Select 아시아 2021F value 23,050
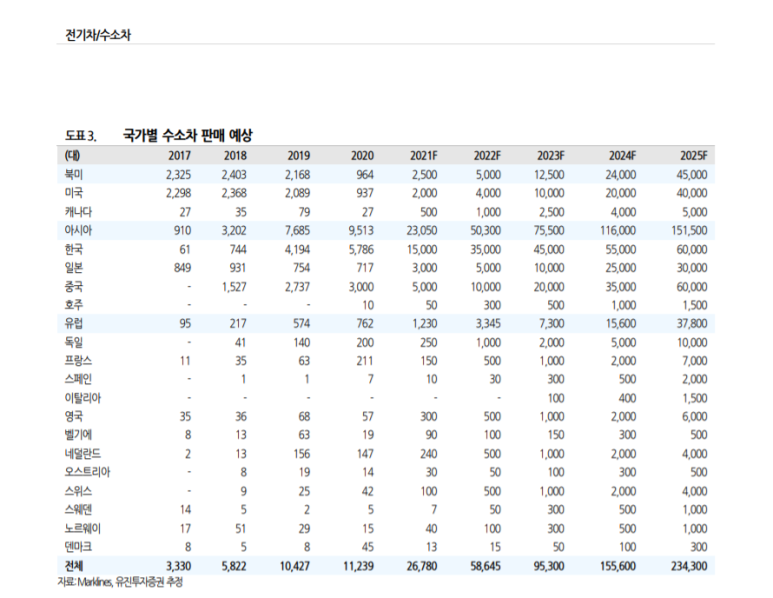The image size is (773, 598). 422,231
